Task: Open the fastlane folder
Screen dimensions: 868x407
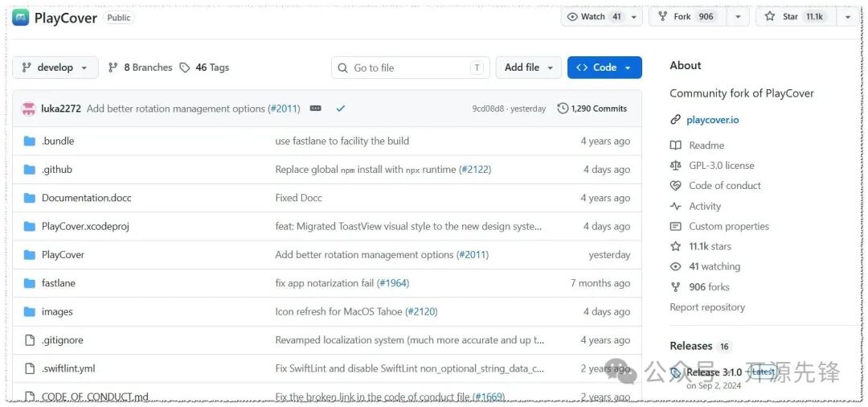Action: coord(58,283)
